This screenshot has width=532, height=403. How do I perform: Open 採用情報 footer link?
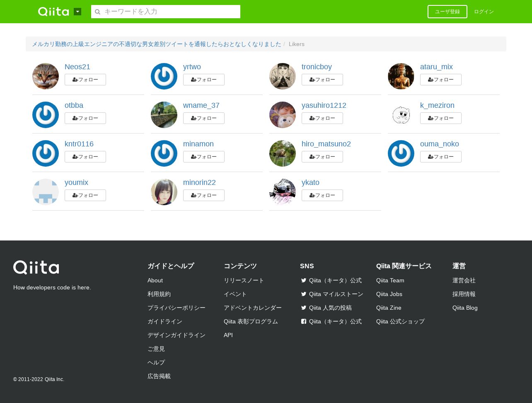464,294
